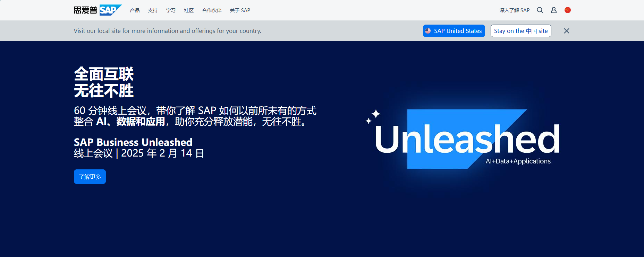644x257 pixels.
Task: Click the 深入了解 SAP link
Action: coord(515,10)
